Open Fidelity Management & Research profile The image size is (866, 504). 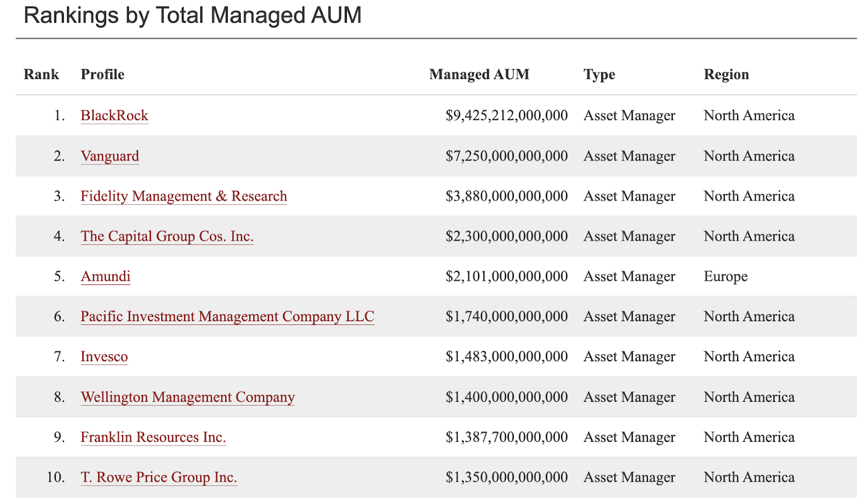click(183, 196)
